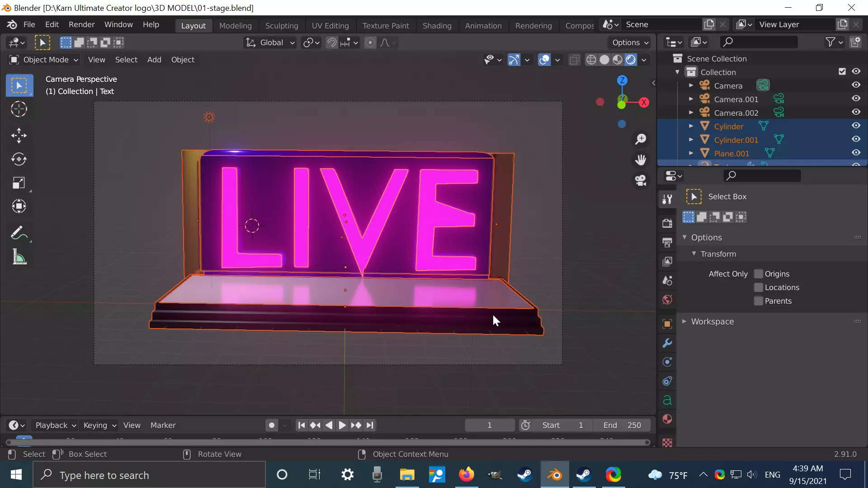Click the 3D Cursor tool

click(19, 109)
